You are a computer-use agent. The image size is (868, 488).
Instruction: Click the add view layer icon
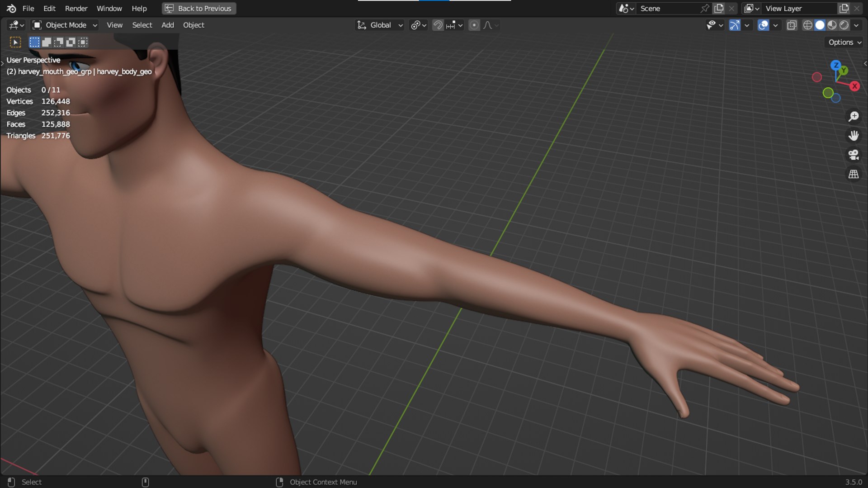(x=844, y=9)
